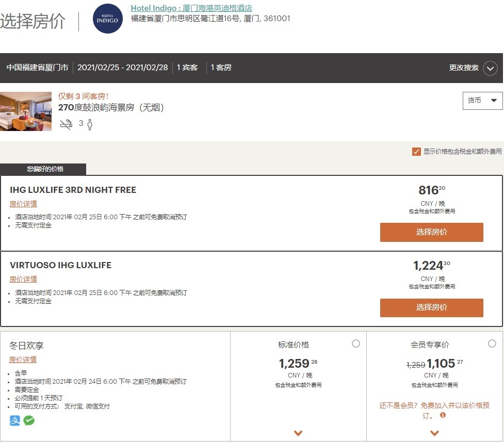Screen dimensions: 504x442
Task: Open 房价详情 for IHG LUXLIFE 3RD NIGHT FREE
Action: 23,204
